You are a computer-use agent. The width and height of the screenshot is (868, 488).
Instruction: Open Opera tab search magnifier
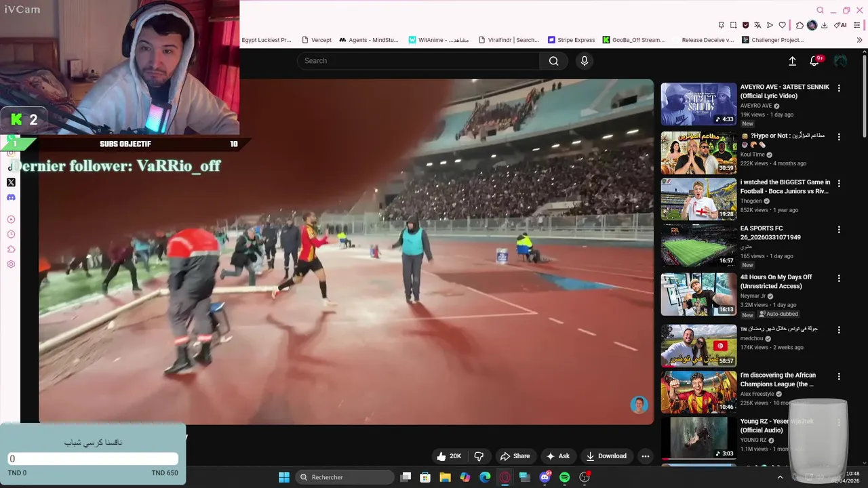[820, 10]
